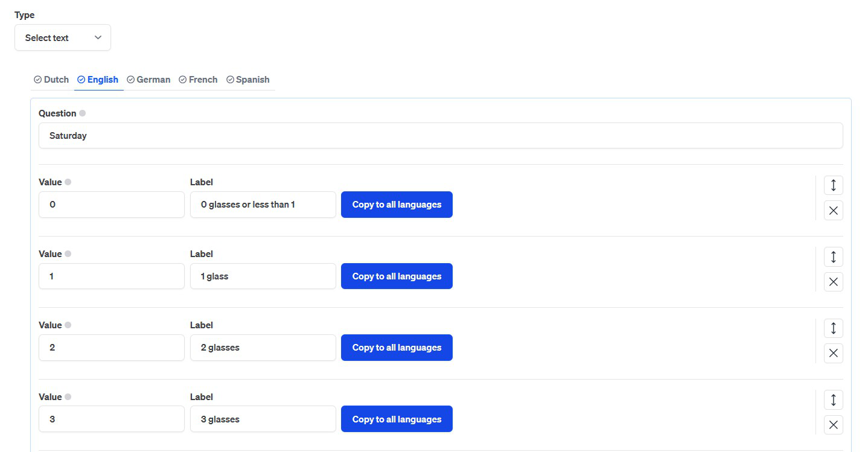Copy '3 glasses' label to all languages

tap(397, 419)
